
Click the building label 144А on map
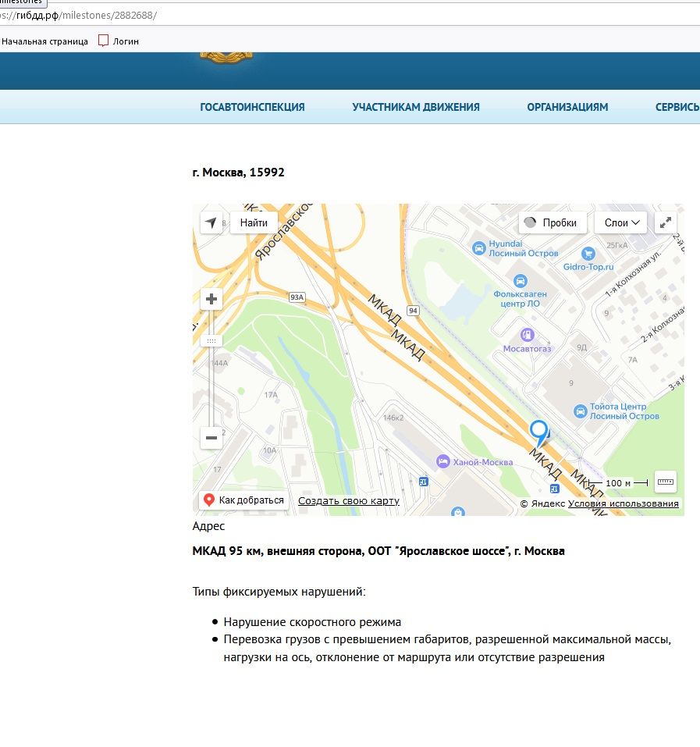coord(219,363)
